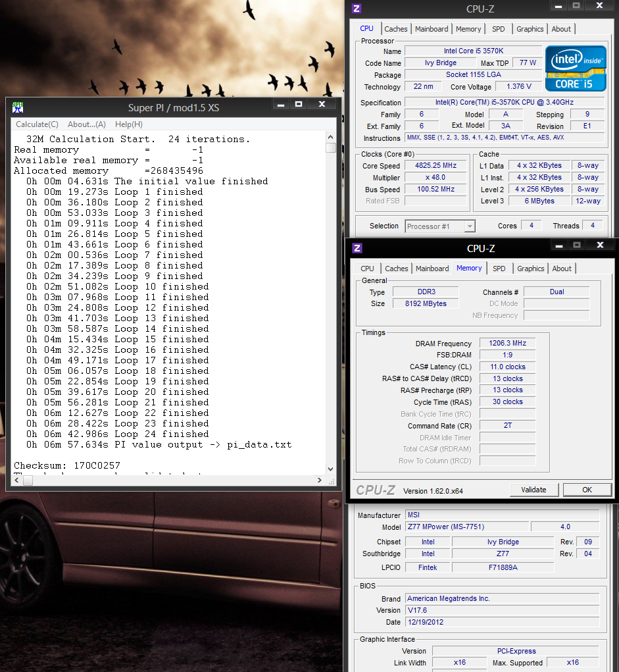Close the top CPU-Z window
Image resolution: width=619 pixels, height=672 pixels.
coord(600,5)
